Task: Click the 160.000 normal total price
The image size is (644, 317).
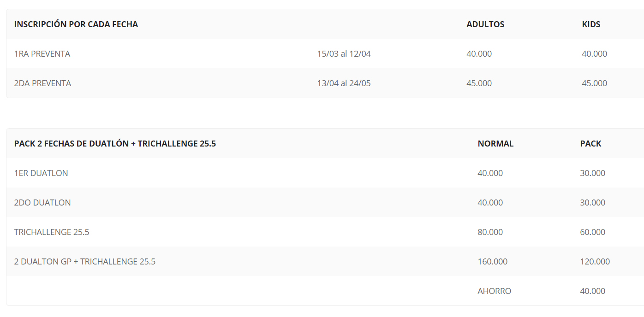Action: (492, 262)
